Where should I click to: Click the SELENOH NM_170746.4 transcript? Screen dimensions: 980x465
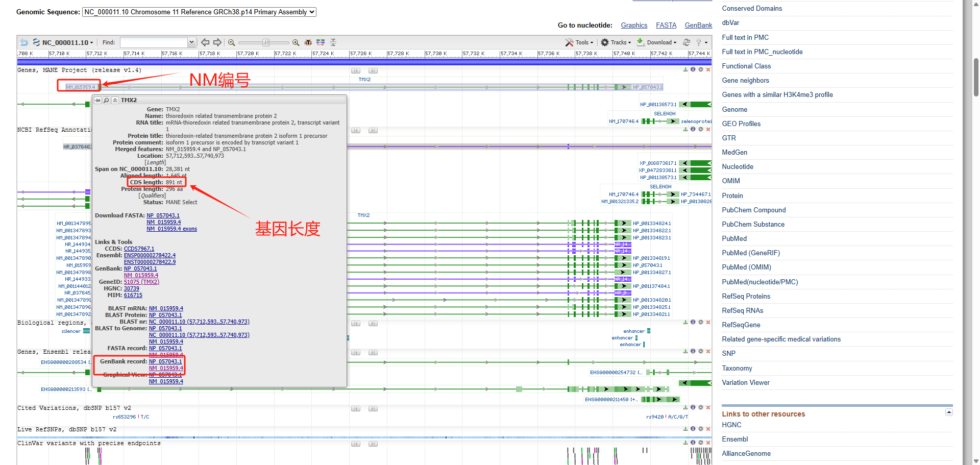pyautogui.click(x=624, y=121)
